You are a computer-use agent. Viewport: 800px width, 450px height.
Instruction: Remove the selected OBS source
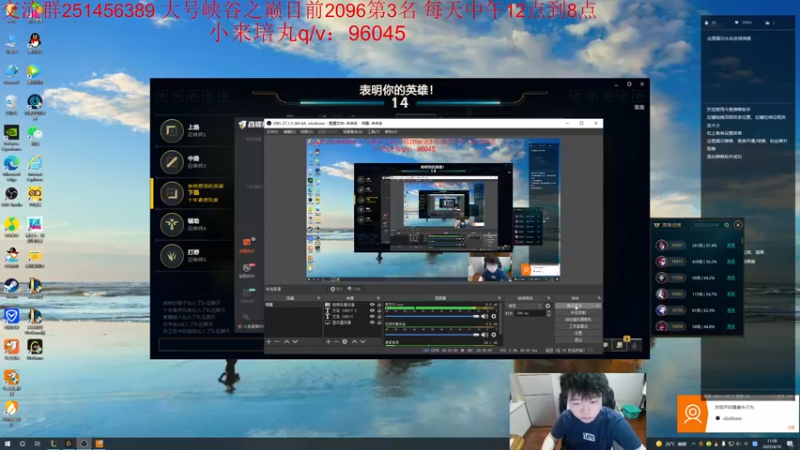pos(336,341)
